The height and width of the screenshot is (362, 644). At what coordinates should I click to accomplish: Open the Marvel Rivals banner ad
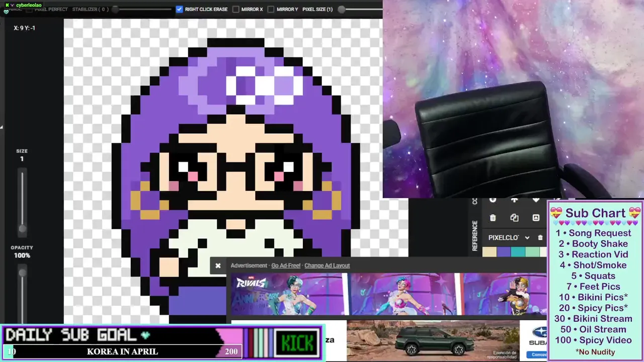[388, 294]
